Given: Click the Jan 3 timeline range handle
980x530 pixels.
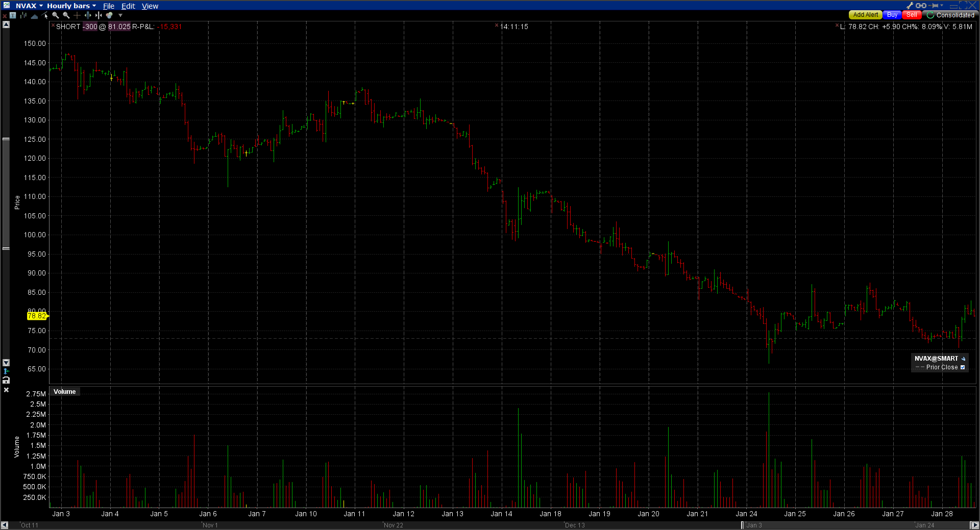Looking at the screenshot, I should pyautogui.click(x=743, y=525).
